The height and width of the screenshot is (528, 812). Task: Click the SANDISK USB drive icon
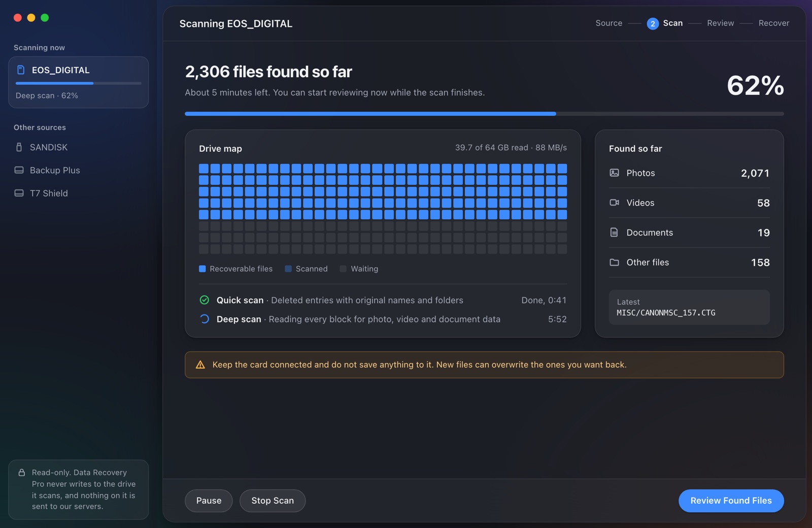[19, 147]
